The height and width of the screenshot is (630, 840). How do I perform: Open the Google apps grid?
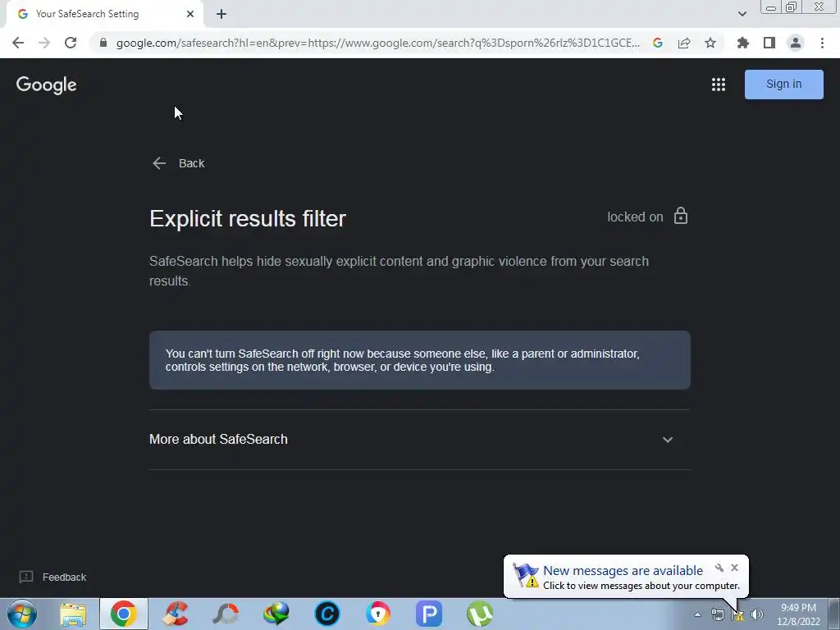click(719, 84)
